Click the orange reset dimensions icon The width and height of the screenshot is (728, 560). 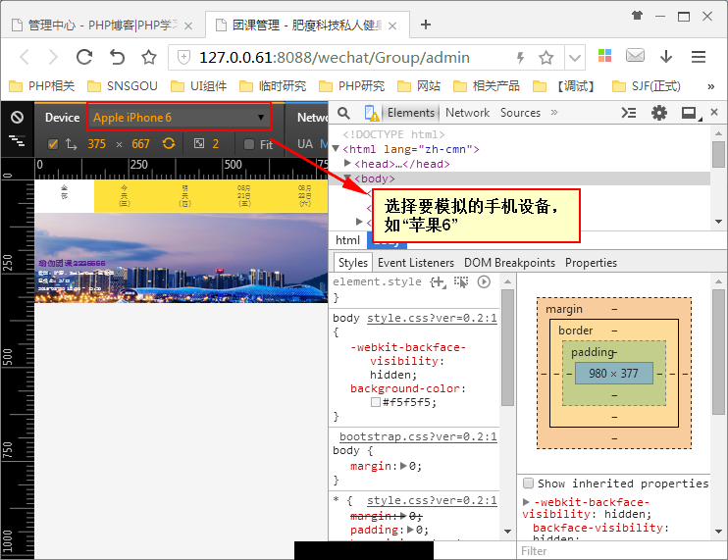coord(169,143)
